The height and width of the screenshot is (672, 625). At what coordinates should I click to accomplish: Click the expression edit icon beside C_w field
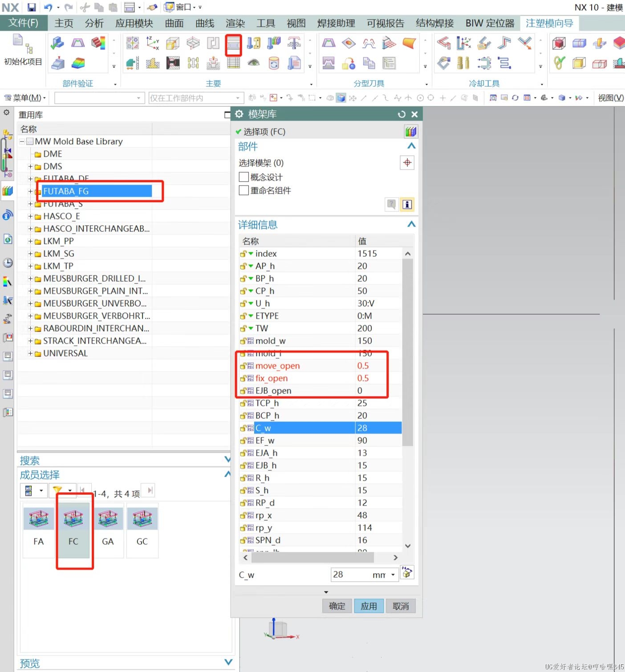click(407, 572)
